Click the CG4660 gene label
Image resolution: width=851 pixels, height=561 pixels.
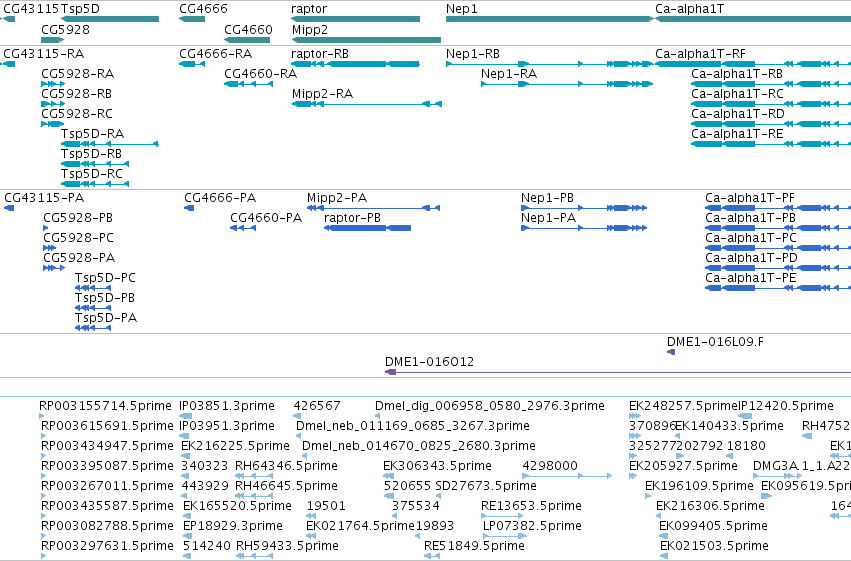(x=248, y=29)
